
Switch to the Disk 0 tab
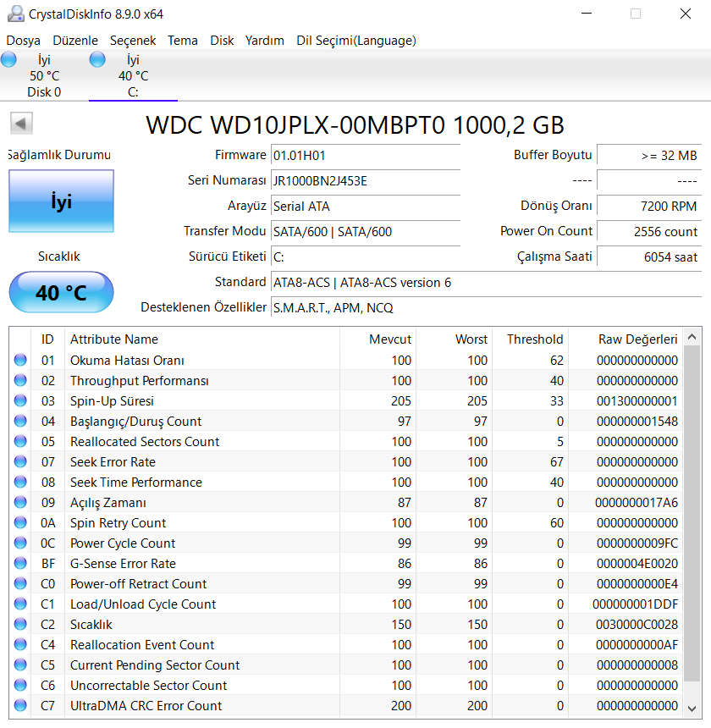click(44, 75)
